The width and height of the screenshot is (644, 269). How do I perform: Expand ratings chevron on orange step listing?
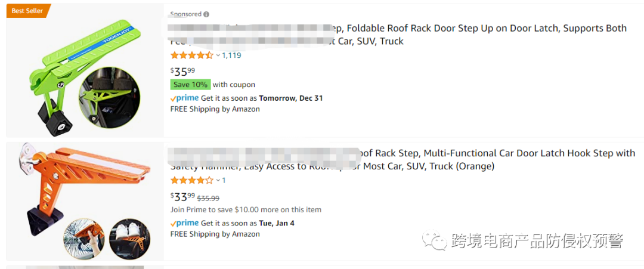[218, 180]
